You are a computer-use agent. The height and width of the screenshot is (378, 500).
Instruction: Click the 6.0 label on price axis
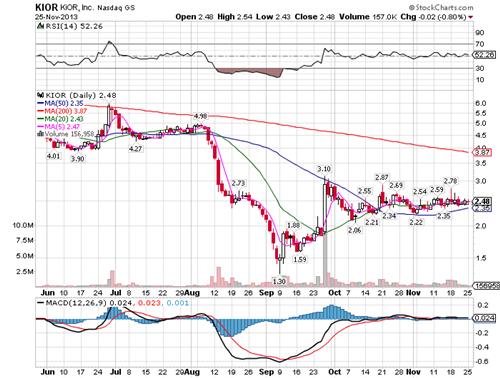pos(481,104)
